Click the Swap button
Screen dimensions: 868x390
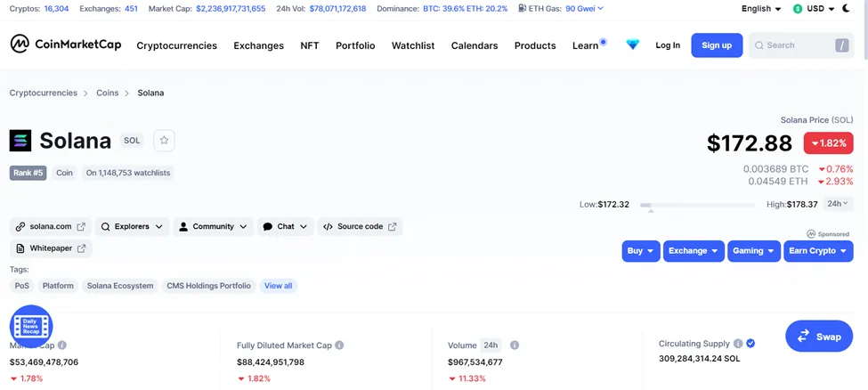(x=819, y=337)
